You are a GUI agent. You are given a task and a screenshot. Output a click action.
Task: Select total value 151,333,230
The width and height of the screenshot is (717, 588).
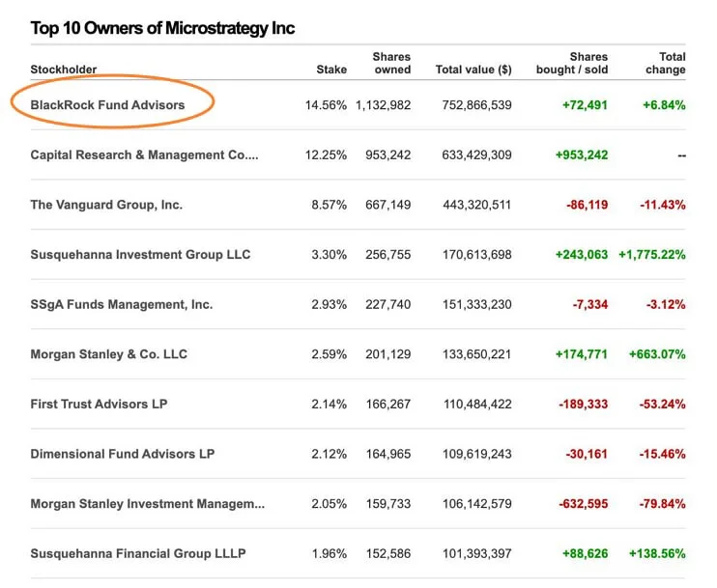pos(477,304)
